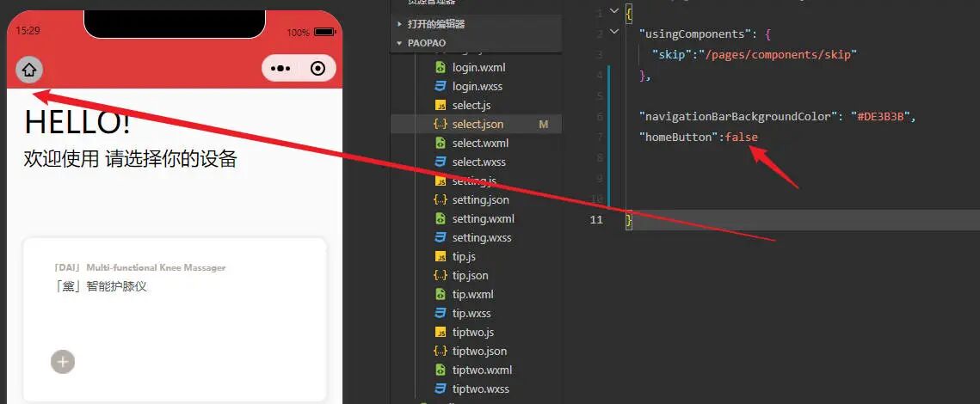980x404 pixels.
Task: Click the tiptwo.wxss file icon
Action: pos(440,389)
